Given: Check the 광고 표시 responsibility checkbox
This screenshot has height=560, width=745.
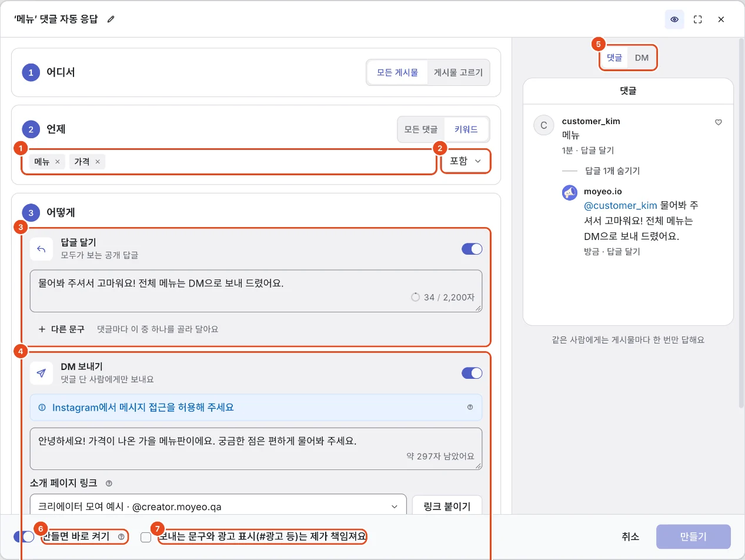Looking at the screenshot, I should (146, 537).
